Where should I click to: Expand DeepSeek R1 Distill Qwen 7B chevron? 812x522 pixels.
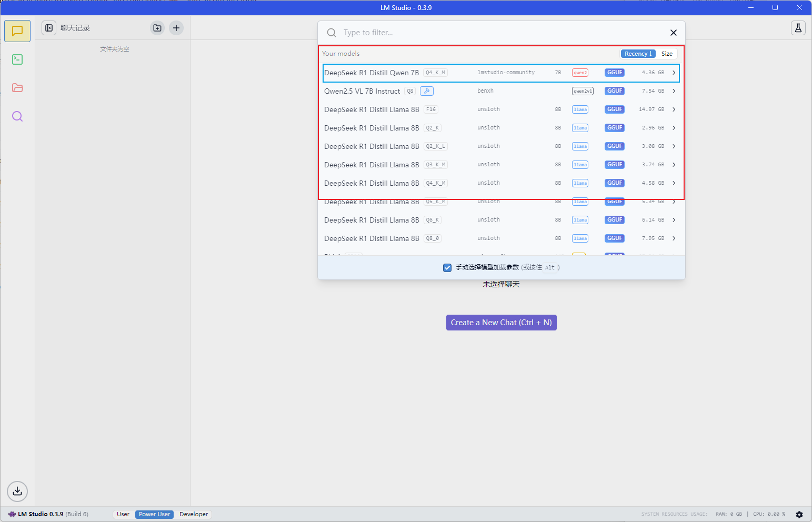coord(674,73)
